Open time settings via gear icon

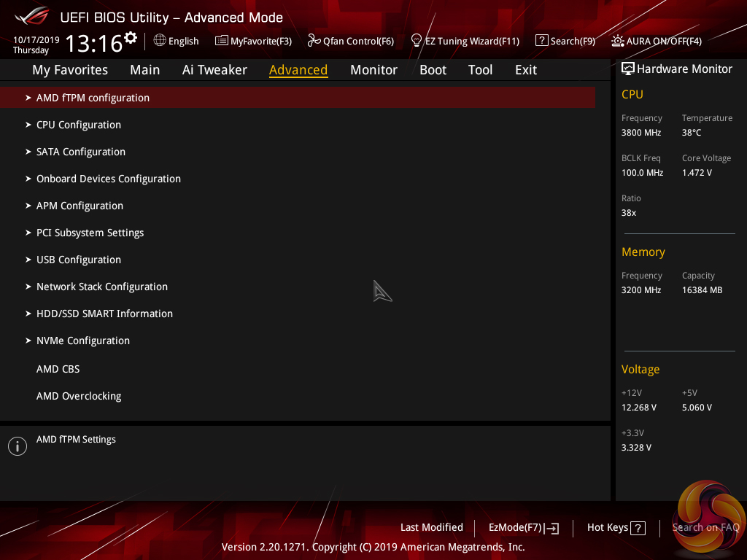[131, 38]
